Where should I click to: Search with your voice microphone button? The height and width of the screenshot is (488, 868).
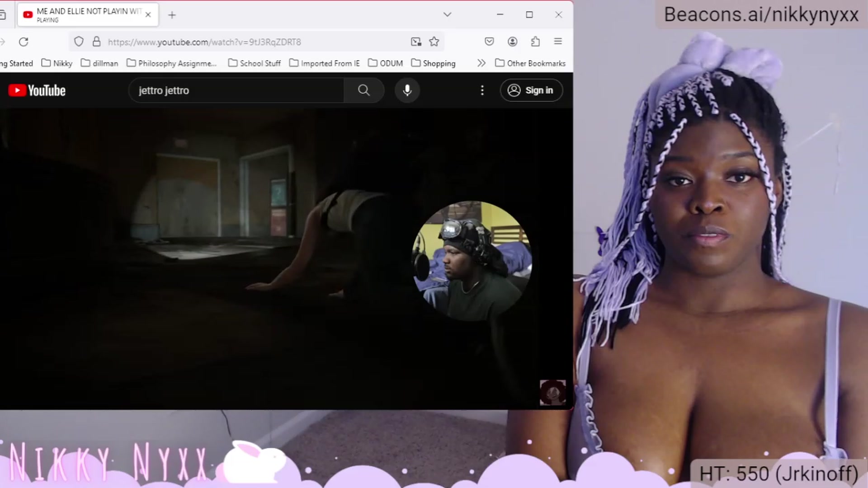click(x=407, y=90)
